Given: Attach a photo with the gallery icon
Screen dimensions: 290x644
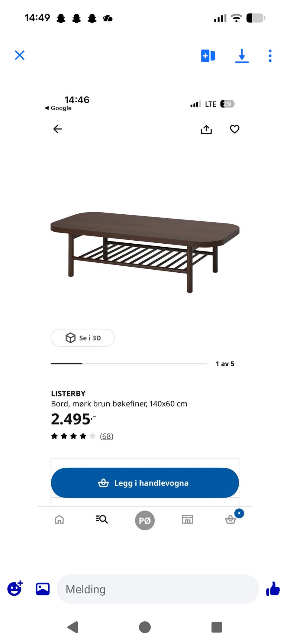Looking at the screenshot, I should pos(43,589).
